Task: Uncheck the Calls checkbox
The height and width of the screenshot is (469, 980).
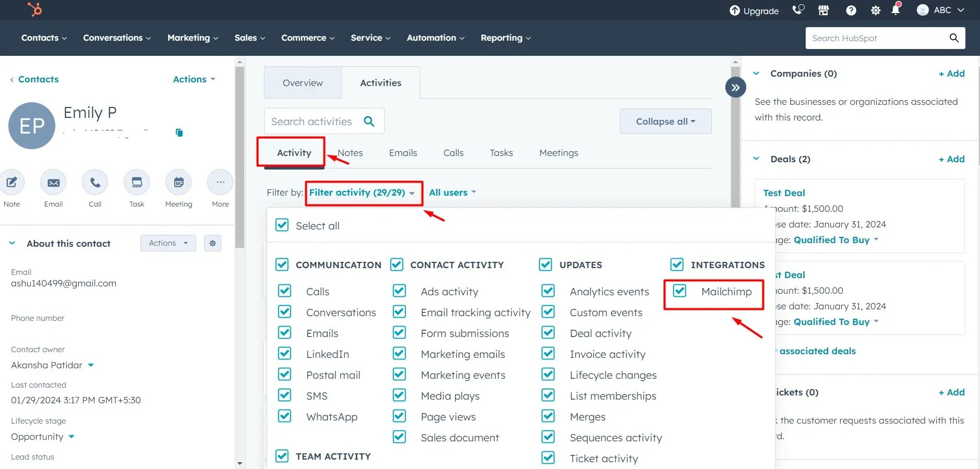Action: [284, 291]
